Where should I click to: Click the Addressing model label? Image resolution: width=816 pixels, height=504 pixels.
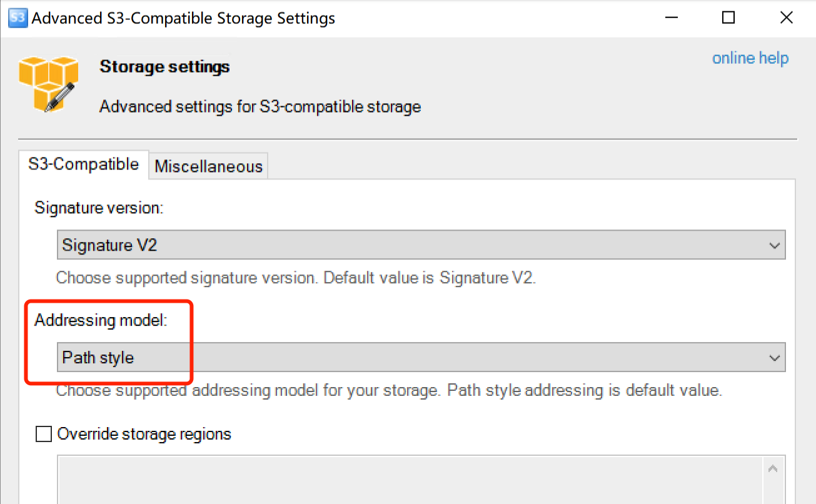pos(101,321)
